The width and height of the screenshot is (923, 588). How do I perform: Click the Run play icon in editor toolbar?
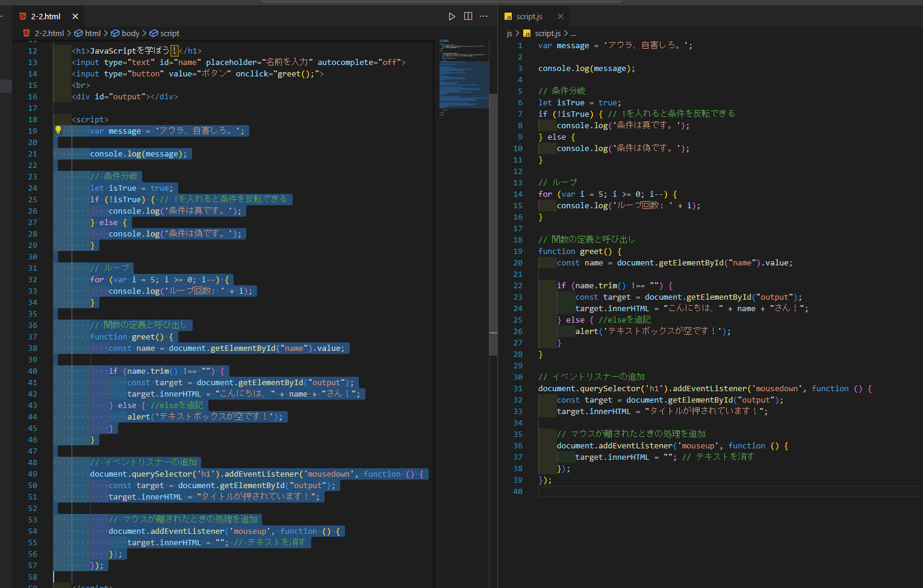click(x=452, y=16)
